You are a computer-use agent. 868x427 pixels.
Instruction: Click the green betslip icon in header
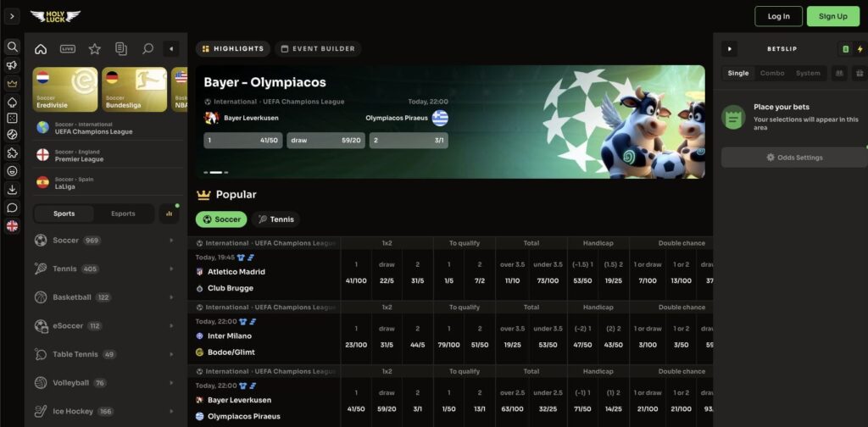845,48
